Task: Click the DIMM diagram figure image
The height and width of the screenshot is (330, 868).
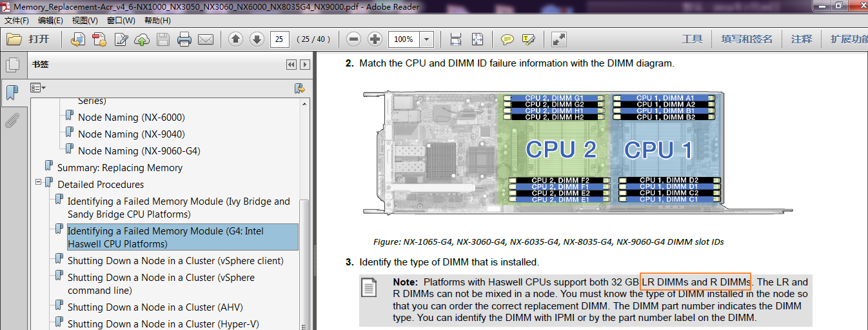Action: click(x=577, y=153)
